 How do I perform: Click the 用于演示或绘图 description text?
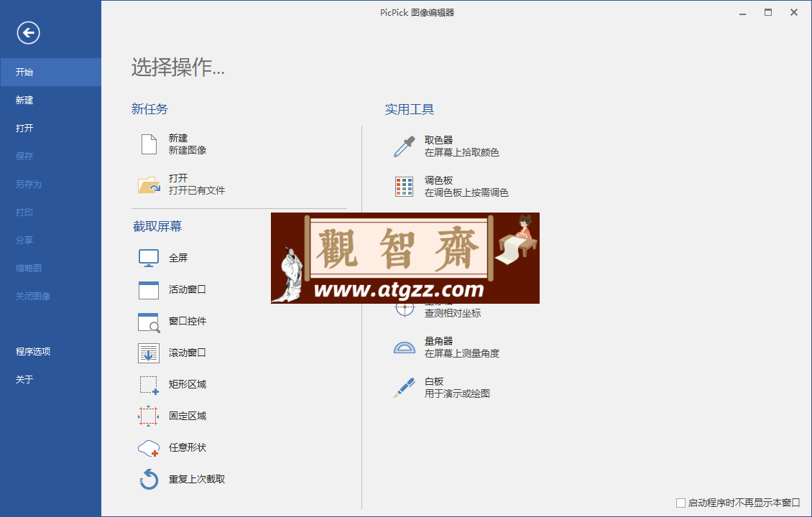[x=457, y=393]
